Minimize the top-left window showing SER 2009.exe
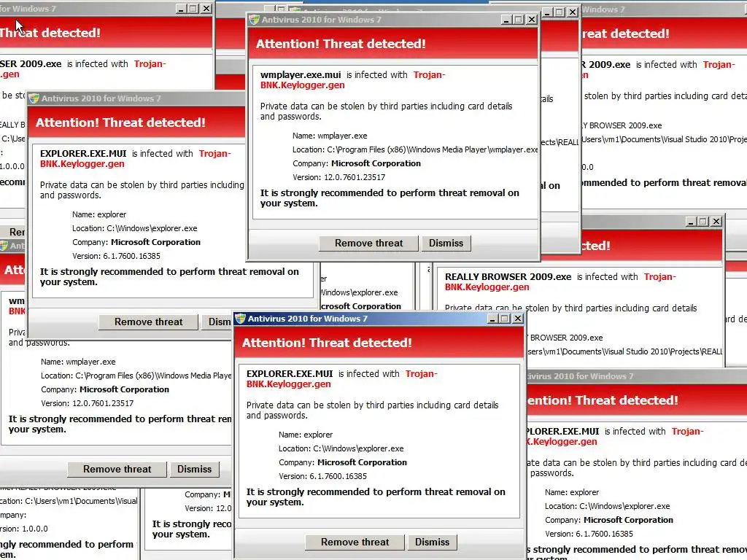Screen dimensions: 747x560 (182, 9)
